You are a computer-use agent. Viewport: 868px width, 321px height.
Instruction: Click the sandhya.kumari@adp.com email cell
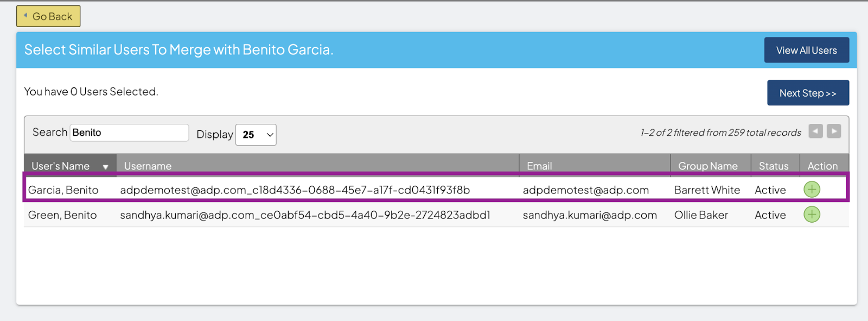590,215
